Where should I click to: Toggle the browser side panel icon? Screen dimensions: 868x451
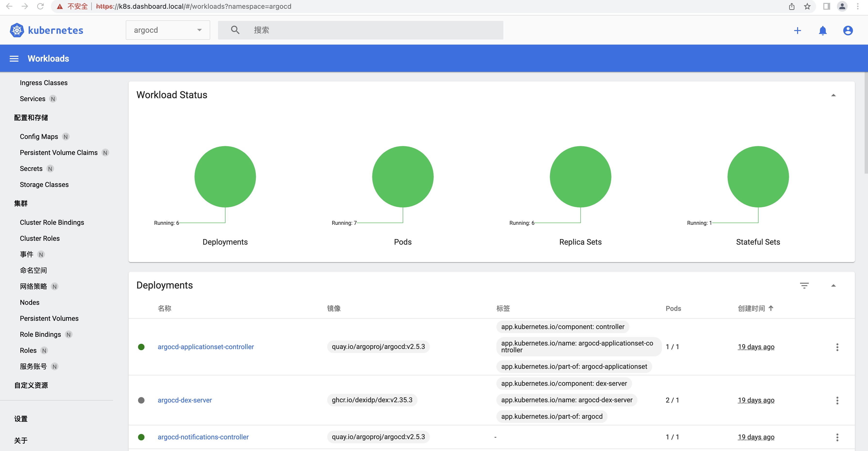[826, 6]
